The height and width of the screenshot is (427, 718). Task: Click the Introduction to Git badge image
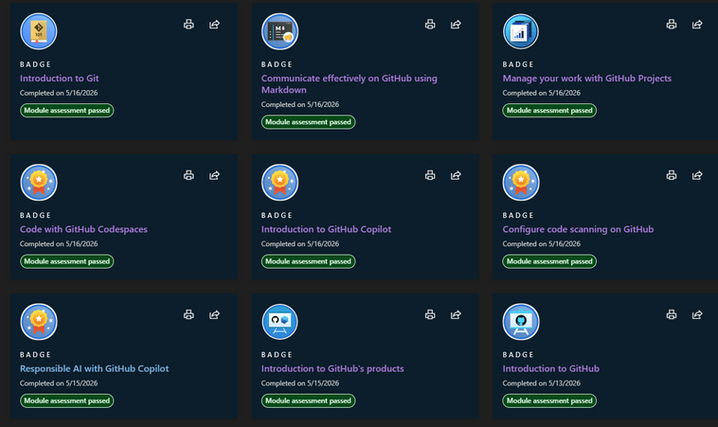coord(38,31)
